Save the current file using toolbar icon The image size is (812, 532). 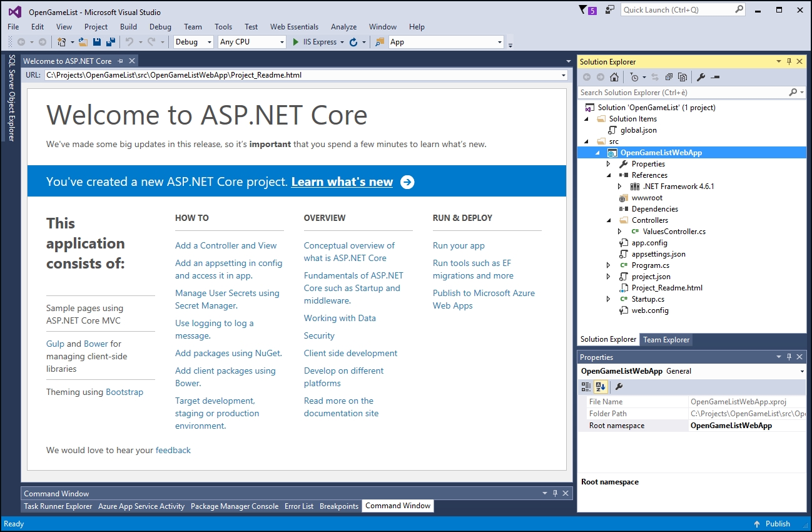[x=97, y=42]
